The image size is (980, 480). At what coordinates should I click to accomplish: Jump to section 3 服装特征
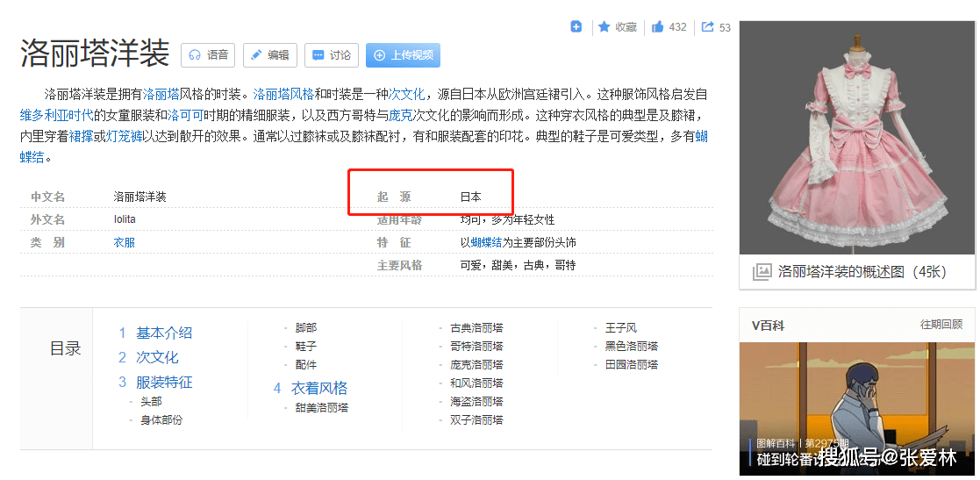coord(163,382)
